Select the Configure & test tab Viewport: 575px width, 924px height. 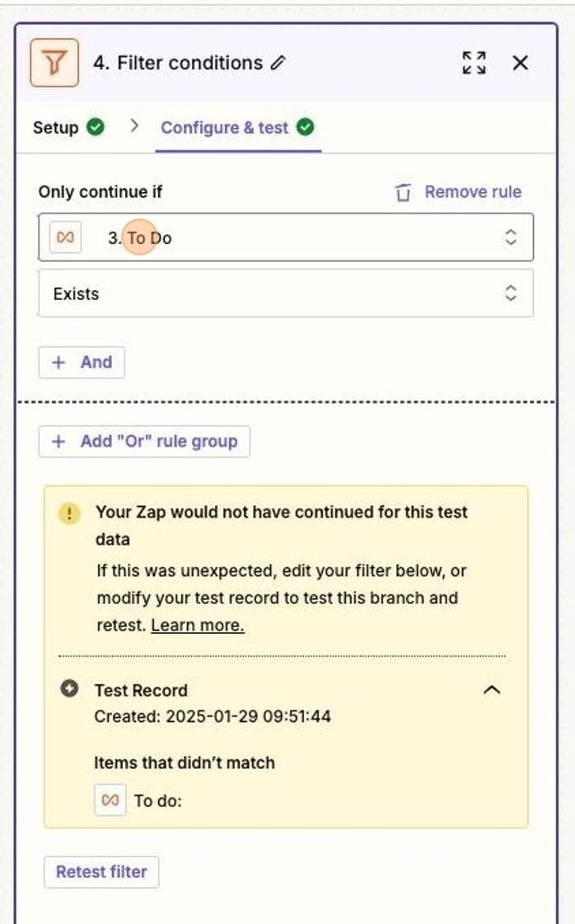[225, 128]
